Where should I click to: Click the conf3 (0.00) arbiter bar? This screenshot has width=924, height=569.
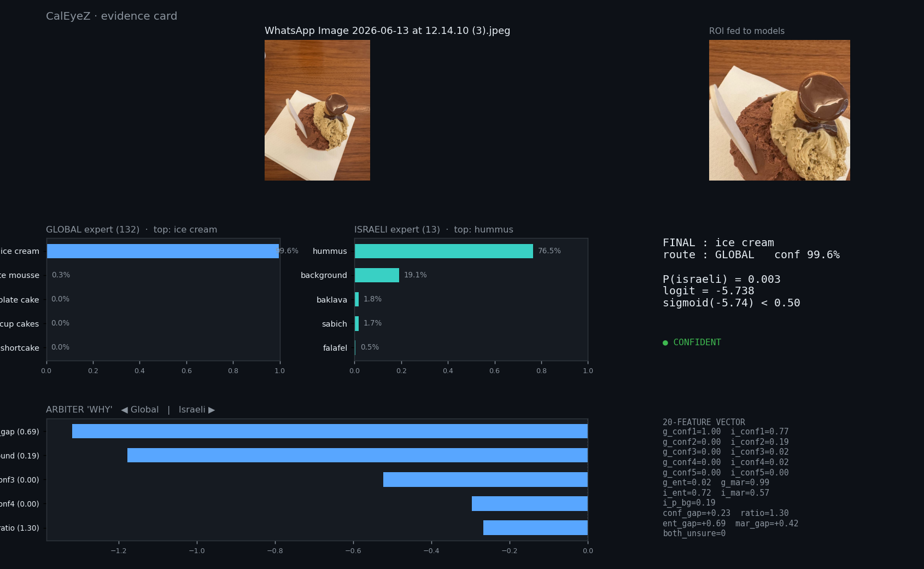click(x=486, y=480)
